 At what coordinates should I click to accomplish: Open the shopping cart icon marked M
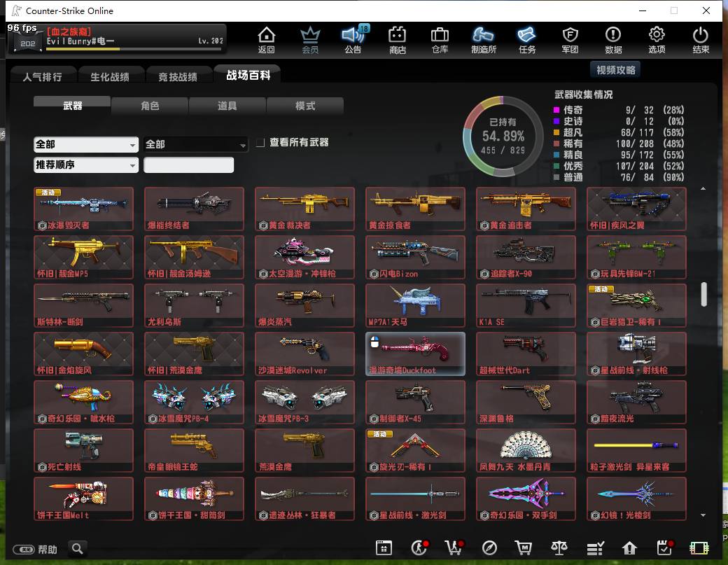[524, 548]
